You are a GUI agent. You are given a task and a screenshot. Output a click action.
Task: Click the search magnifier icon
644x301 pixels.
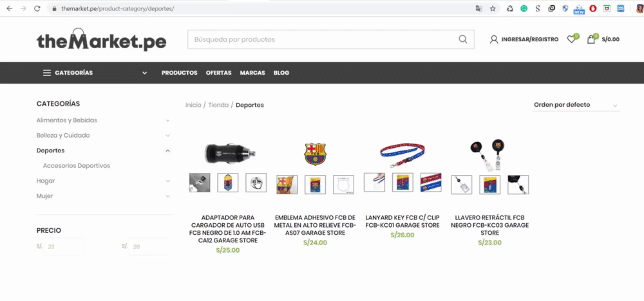point(462,39)
